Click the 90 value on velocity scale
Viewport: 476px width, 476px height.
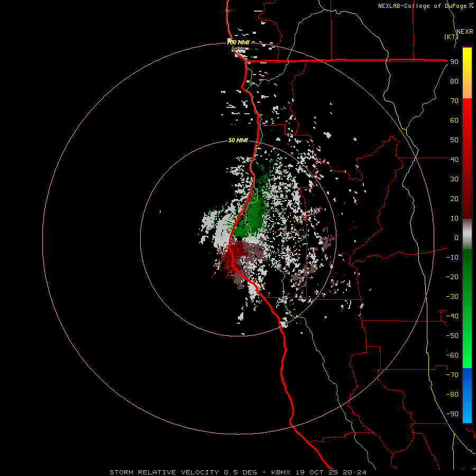click(454, 62)
